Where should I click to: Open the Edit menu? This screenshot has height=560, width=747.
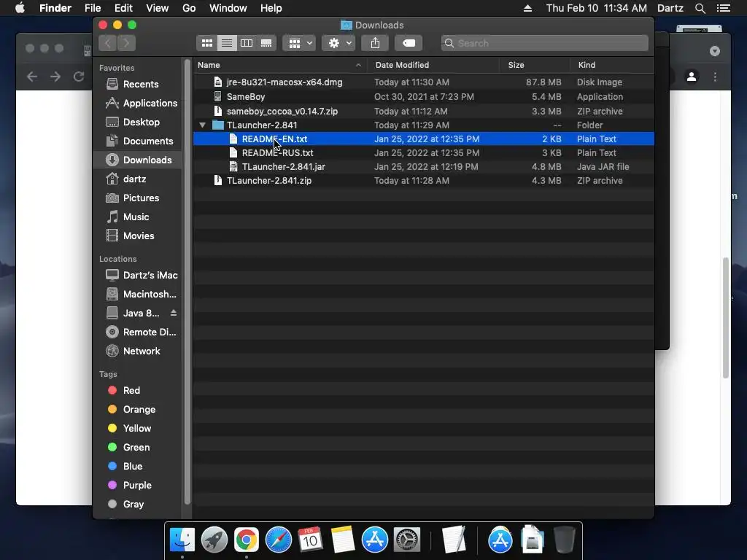pyautogui.click(x=123, y=8)
